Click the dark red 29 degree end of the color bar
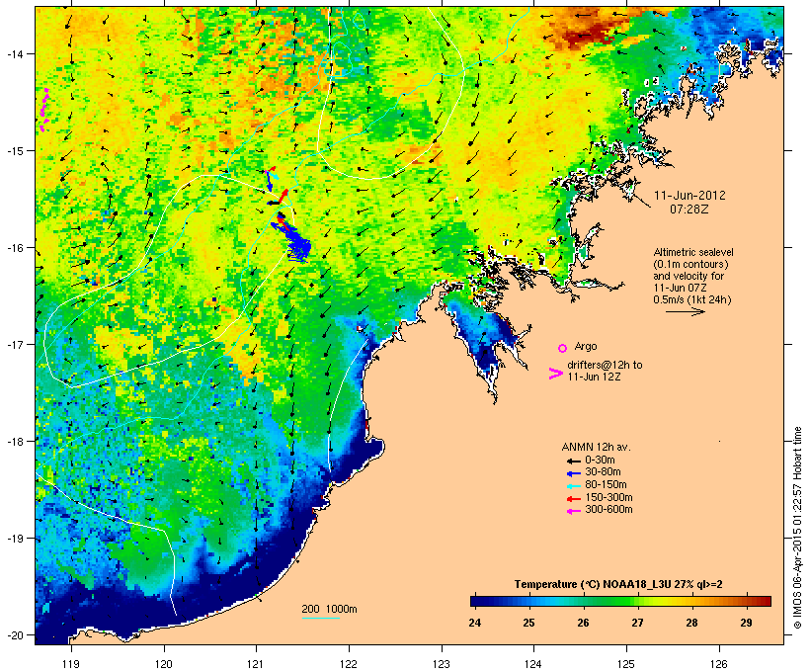The image size is (810, 672). coord(766,601)
